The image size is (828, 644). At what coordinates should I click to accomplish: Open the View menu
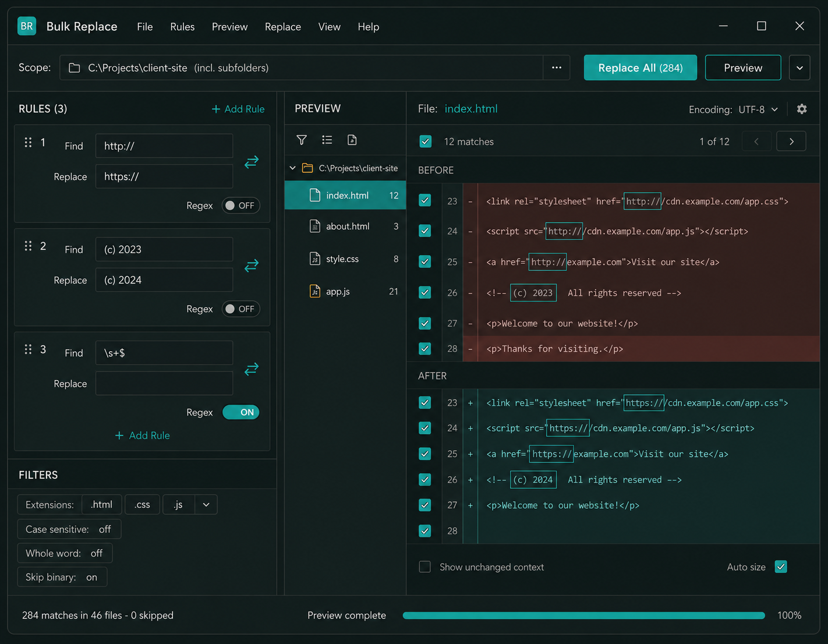point(329,27)
